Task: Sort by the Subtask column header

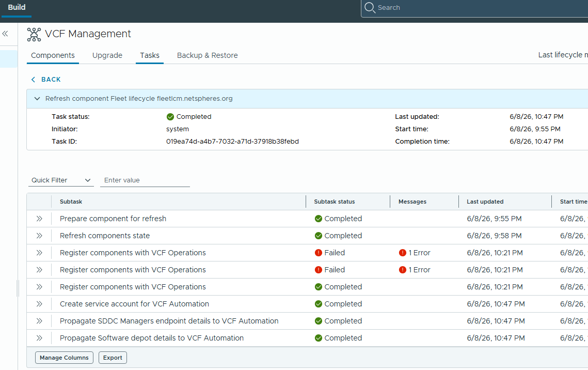Action: (71, 202)
